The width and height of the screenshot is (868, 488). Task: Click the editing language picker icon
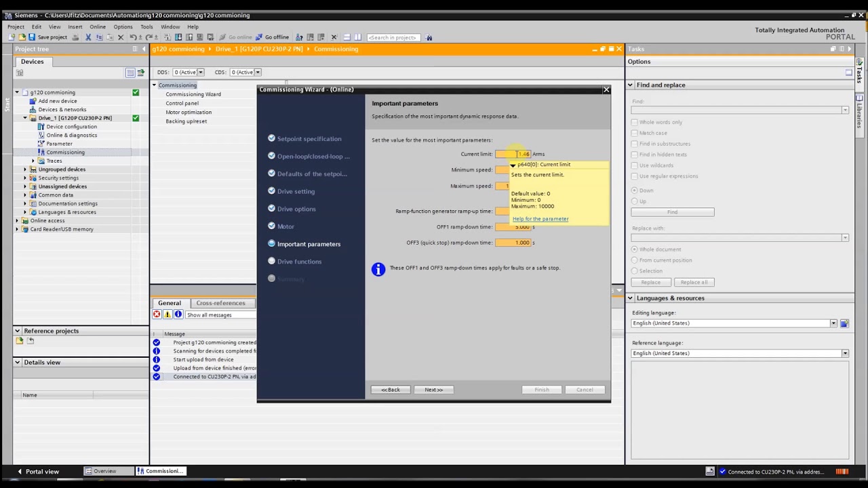844,323
